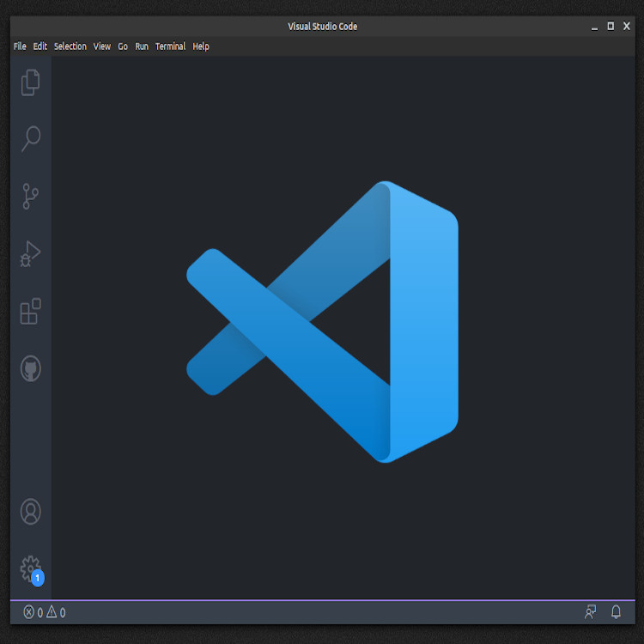The width and height of the screenshot is (644, 644).
Task: Open Problems via errors and warnings count
Action: pos(45,612)
